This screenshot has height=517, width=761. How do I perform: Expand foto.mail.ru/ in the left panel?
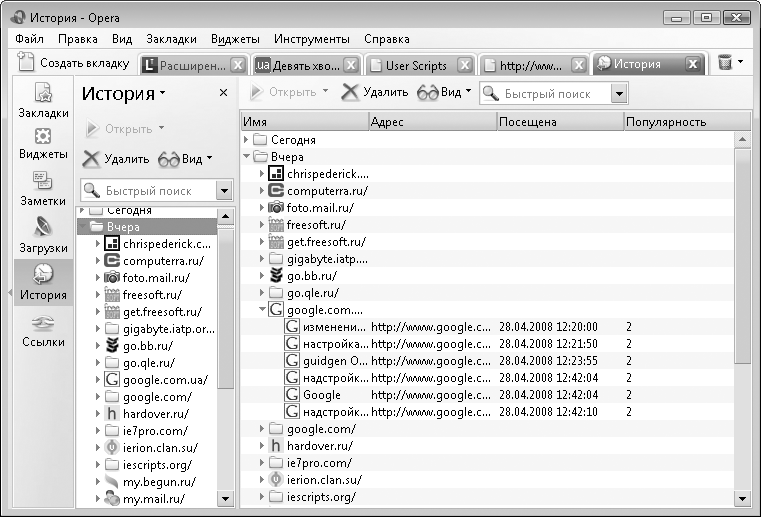[x=98, y=278]
